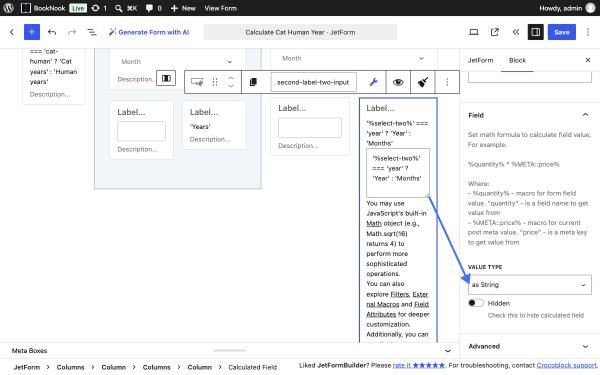
Task: Open the left Month select dropdown
Action: point(177,62)
